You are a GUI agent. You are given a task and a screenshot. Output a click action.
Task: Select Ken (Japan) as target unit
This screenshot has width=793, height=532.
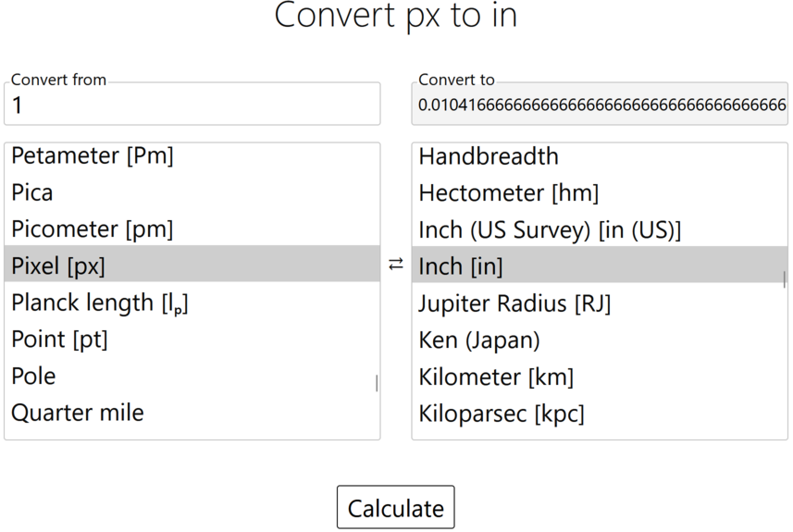[x=479, y=340]
